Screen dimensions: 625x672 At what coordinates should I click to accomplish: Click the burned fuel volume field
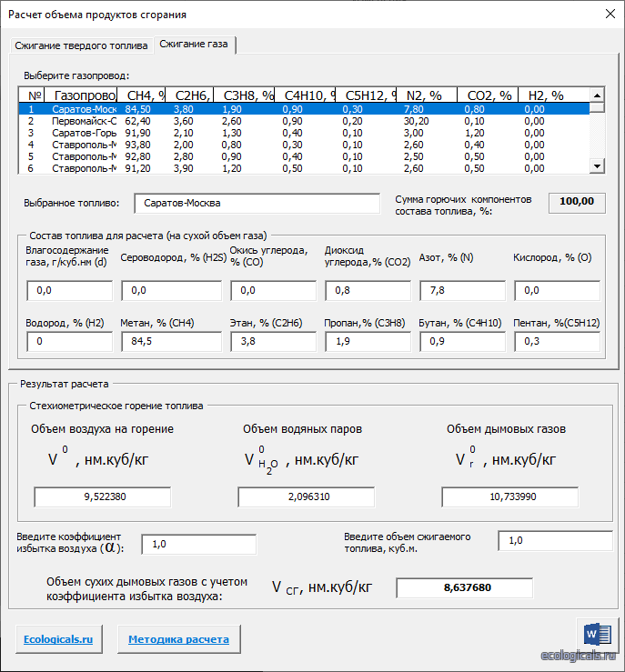pyautogui.click(x=556, y=541)
